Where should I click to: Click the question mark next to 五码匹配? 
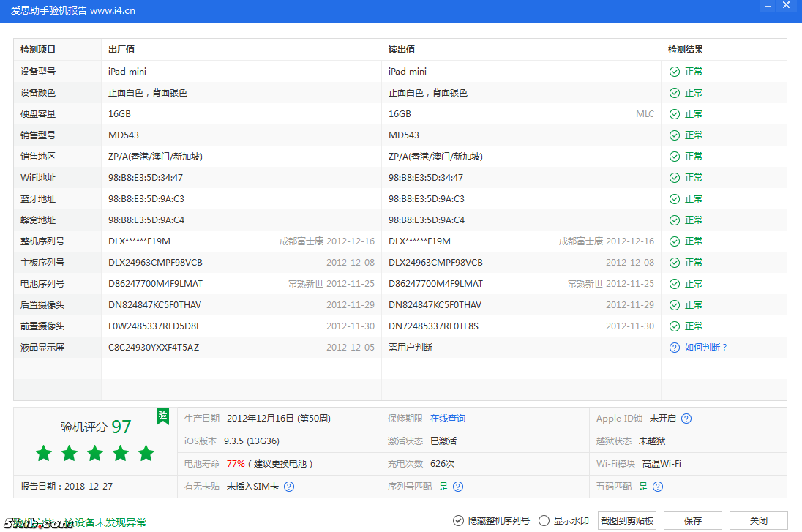pos(657,487)
